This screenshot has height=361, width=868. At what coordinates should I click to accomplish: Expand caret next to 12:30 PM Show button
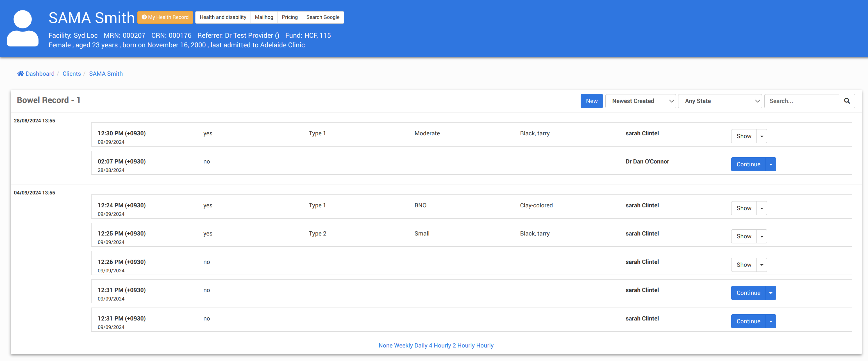pos(762,136)
